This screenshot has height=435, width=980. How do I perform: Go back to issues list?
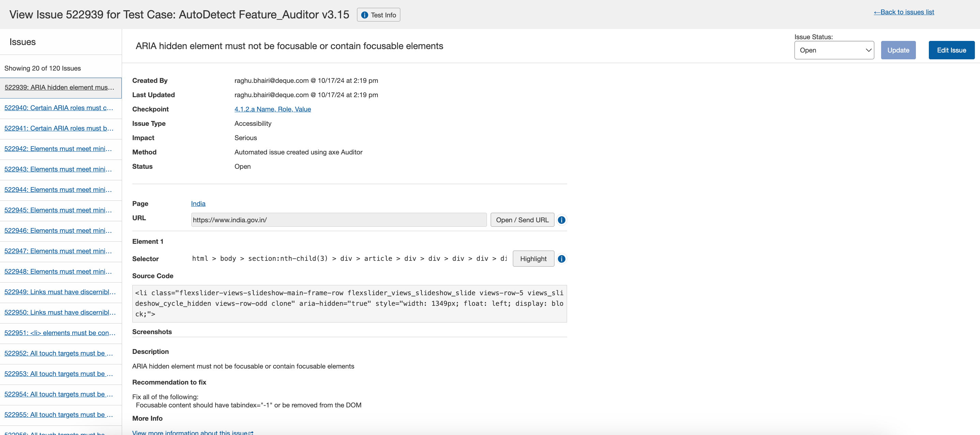coord(904,12)
